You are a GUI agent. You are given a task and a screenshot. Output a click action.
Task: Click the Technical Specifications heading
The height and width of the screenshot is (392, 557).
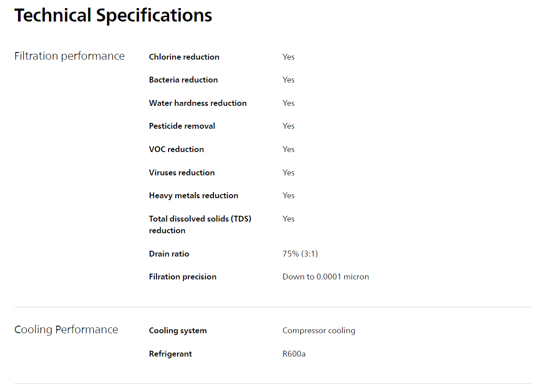coord(113,16)
